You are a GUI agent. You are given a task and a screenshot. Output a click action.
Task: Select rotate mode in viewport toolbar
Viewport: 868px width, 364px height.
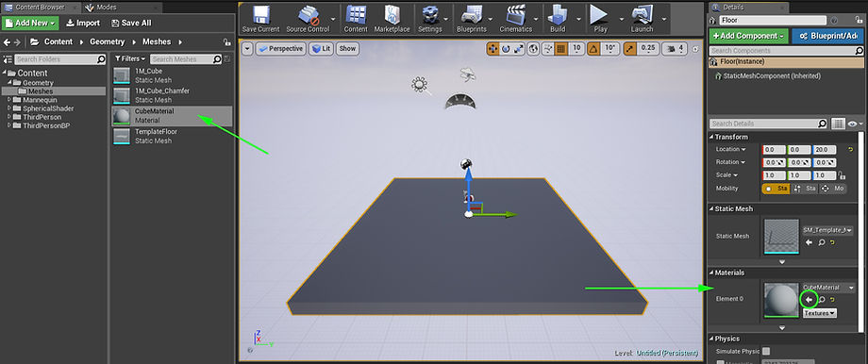pyautogui.click(x=506, y=49)
